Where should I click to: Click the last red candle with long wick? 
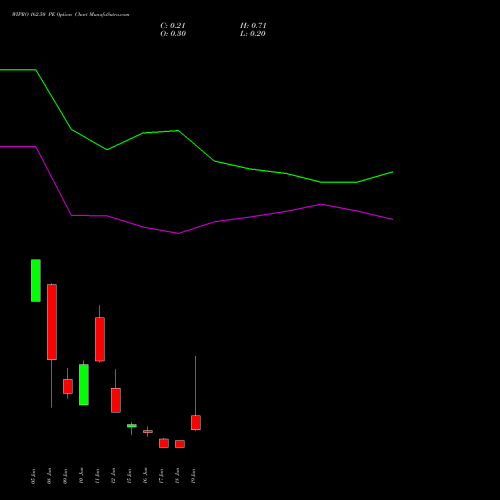[196, 422]
